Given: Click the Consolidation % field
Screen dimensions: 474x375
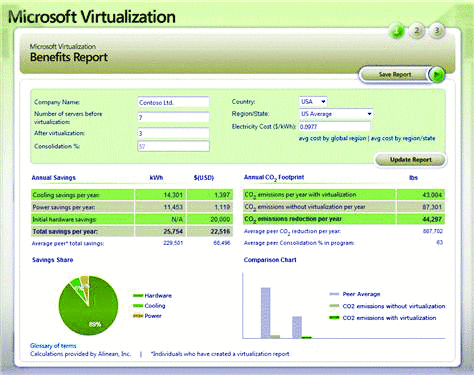Looking at the screenshot, I should tap(173, 146).
